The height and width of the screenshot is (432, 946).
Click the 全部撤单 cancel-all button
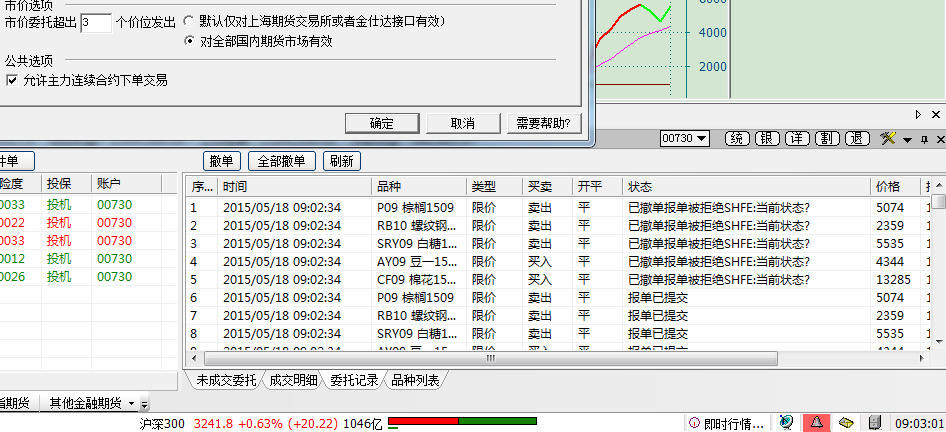point(282,161)
